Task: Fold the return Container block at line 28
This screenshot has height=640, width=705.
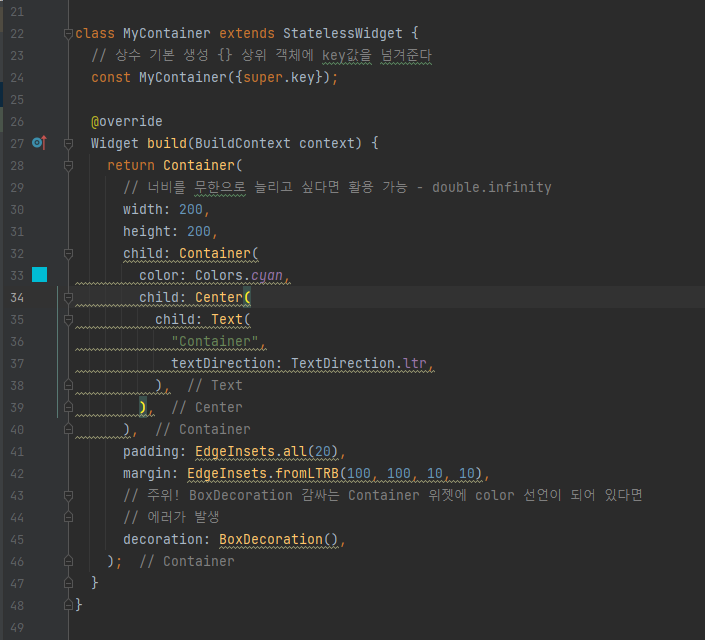Action: click(68, 166)
